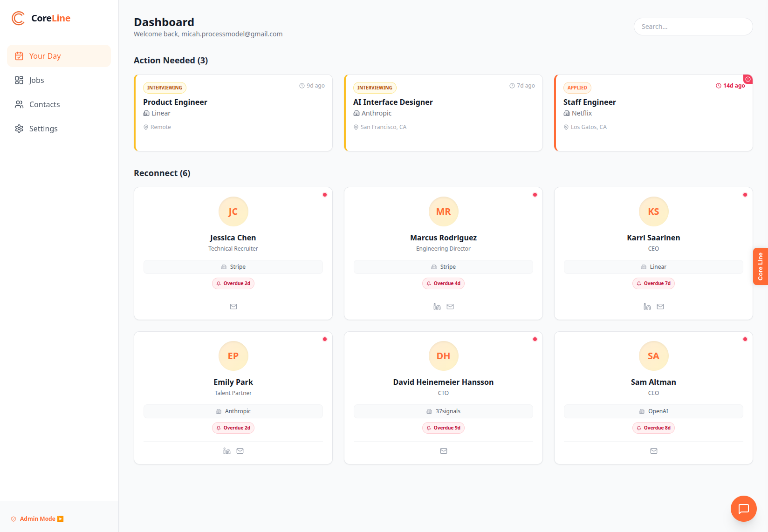
Task: Click inside the Search field
Action: click(693, 27)
